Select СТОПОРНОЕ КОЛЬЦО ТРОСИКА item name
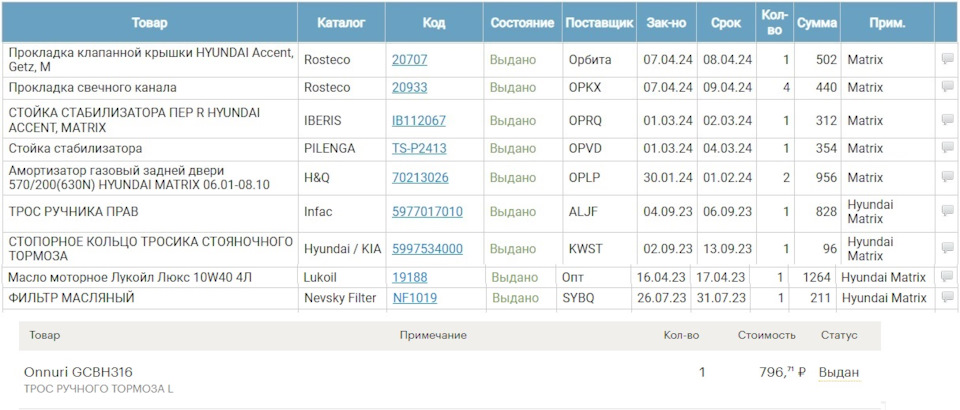 point(151,248)
